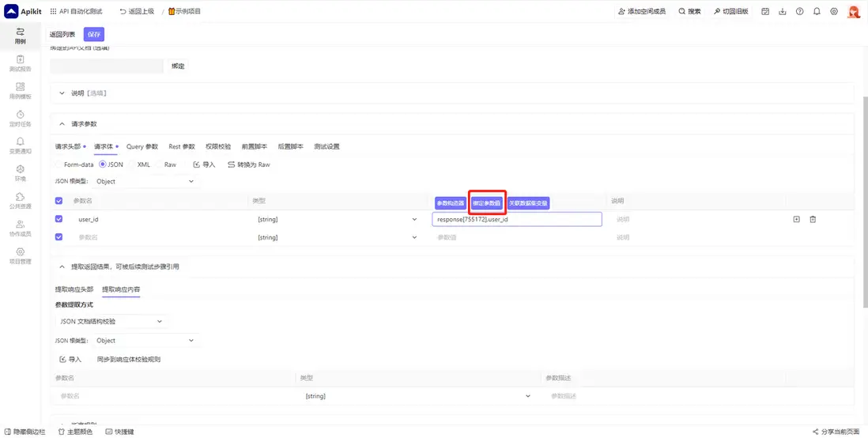Toggle the user_id row checkbox
868x438 pixels.
point(59,219)
